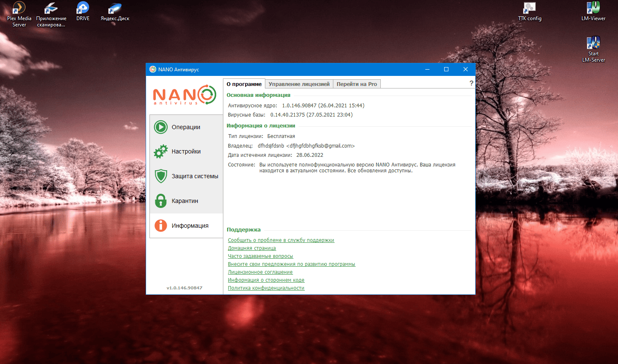Click the license type value Бесплатная
This screenshot has width=618, height=364.
coord(281,136)
